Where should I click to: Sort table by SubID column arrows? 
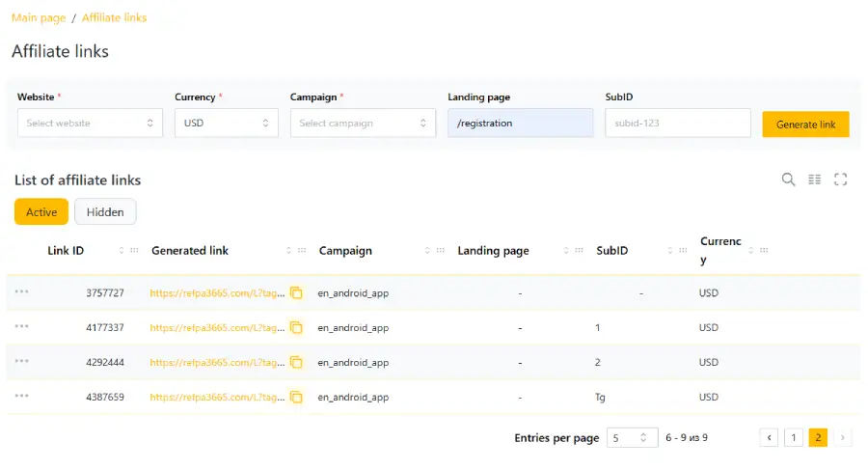(670, 251)
